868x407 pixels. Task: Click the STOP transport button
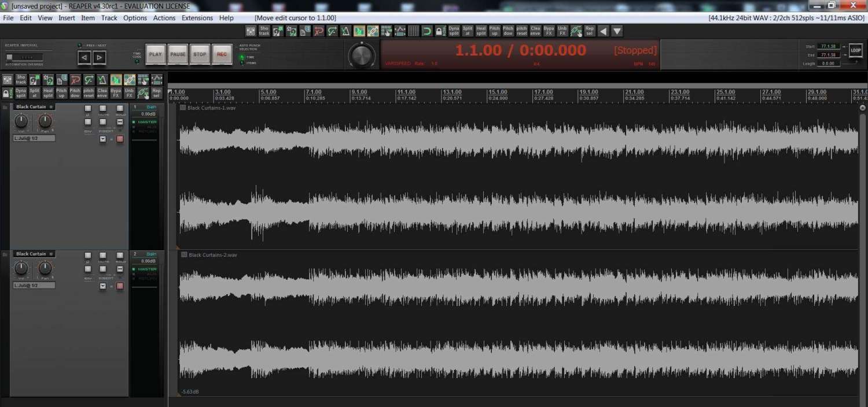click(x=200, y=54)
